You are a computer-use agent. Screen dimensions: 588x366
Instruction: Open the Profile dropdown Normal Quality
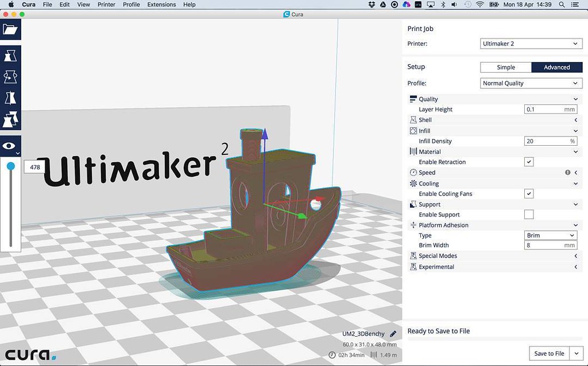(x=531, y=83)
